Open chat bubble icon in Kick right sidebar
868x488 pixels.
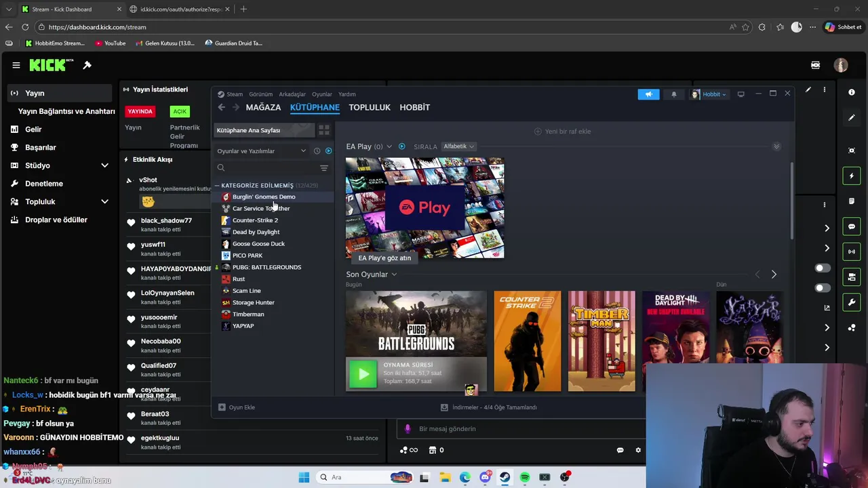tap(852, 226)
